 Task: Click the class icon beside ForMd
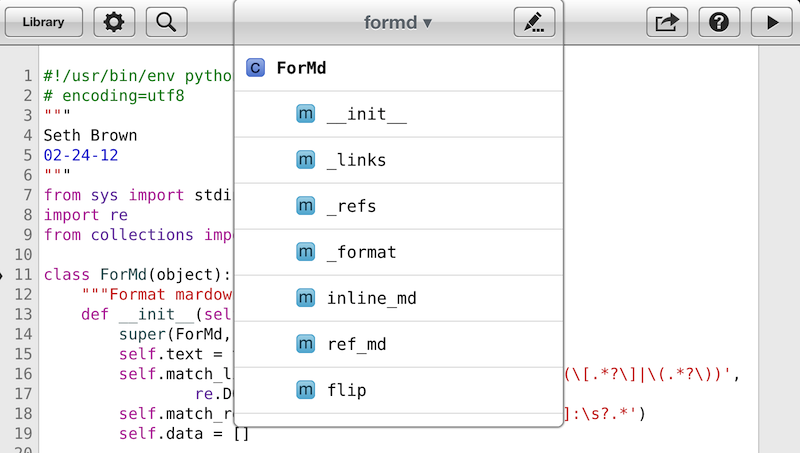(x=255, y=67)
